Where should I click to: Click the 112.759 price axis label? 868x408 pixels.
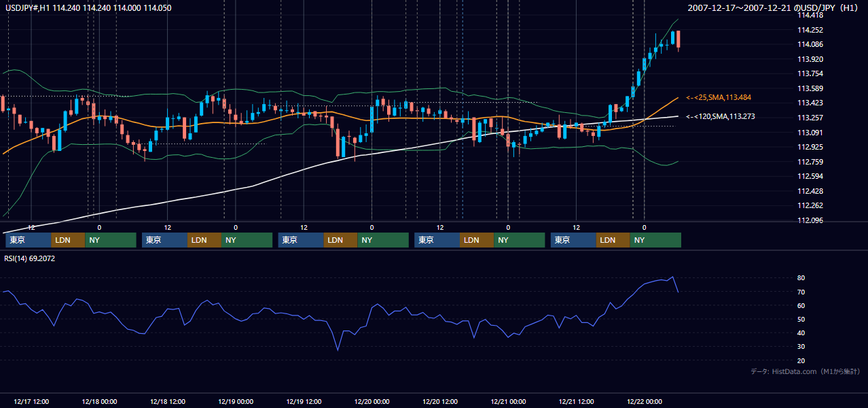812,162
